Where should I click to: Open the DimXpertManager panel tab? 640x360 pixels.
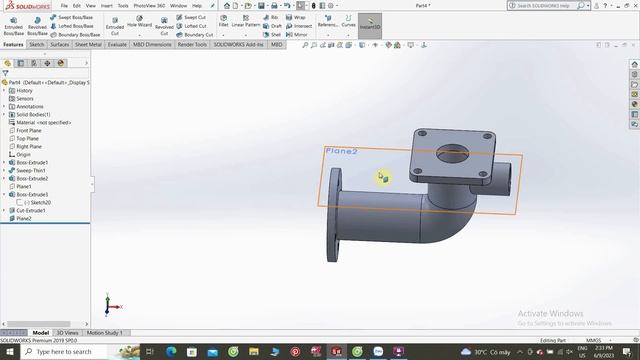(47, 63)
